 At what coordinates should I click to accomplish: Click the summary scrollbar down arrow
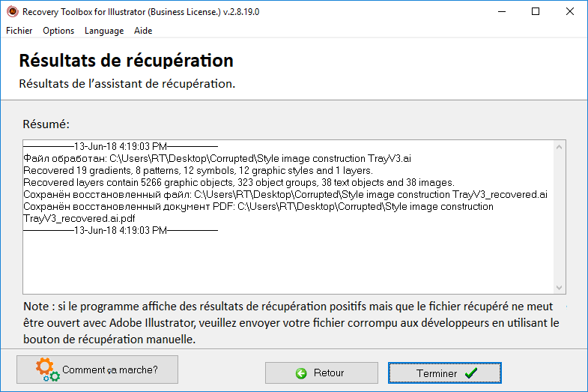click(559, 287)
